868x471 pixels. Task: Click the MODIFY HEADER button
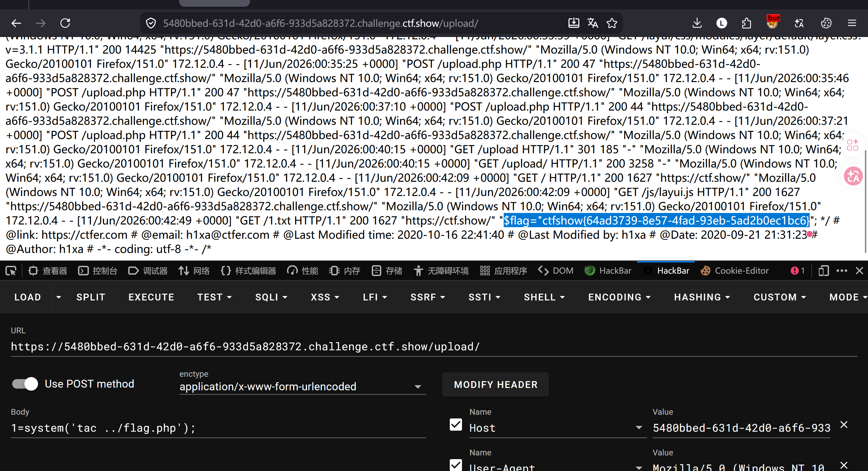pyautogui.click(x=496, y=385)
